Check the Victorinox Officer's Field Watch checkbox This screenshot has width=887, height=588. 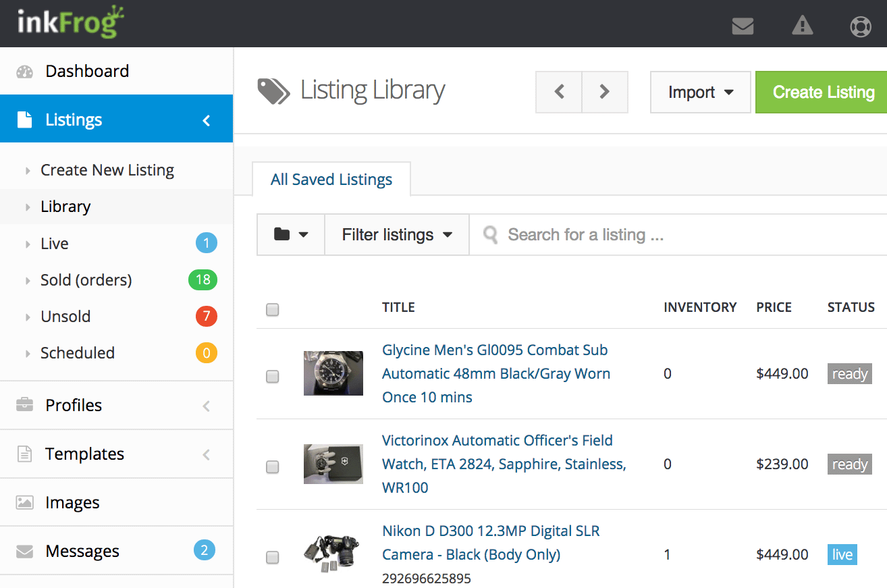272,467
